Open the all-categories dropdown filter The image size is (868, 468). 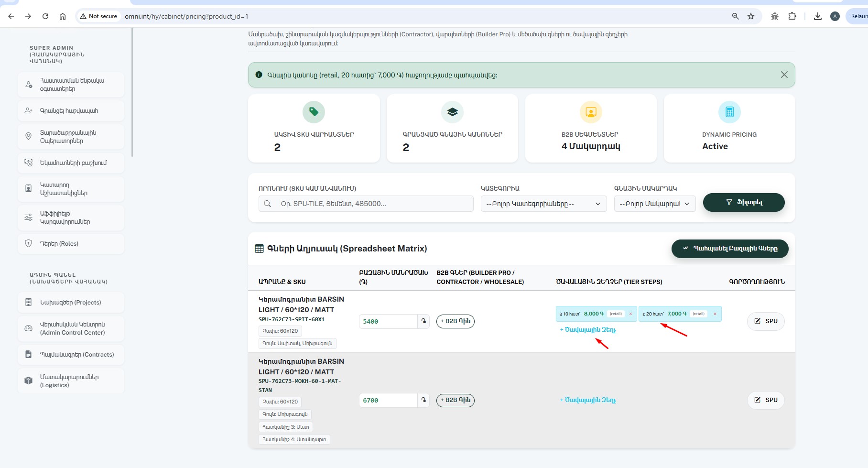pyautogui.click(x=543, y=204)
